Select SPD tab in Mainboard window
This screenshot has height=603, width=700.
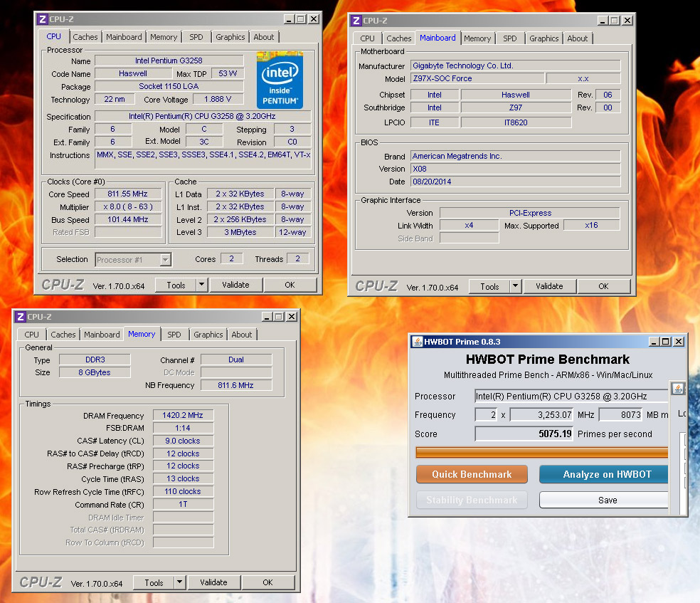pyautogui.click(x=510, y=38)
